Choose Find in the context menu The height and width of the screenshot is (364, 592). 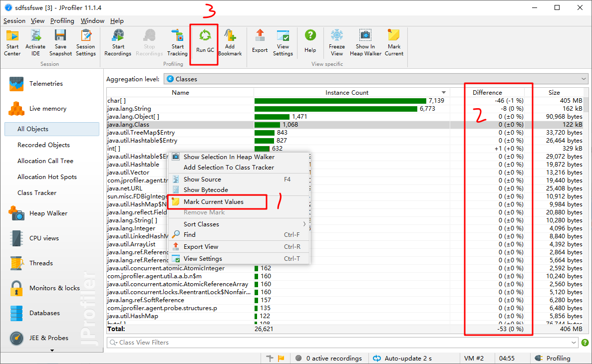coord(239,235)
